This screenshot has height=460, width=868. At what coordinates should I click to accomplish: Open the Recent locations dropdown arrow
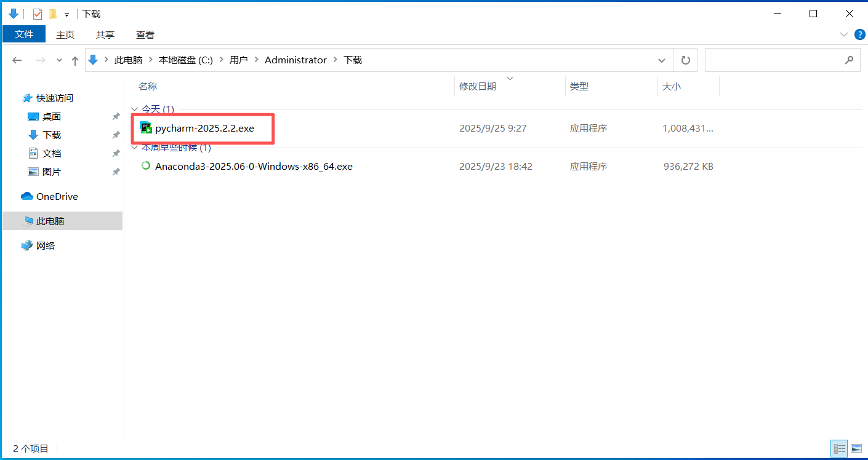click(x=59, y=60)
